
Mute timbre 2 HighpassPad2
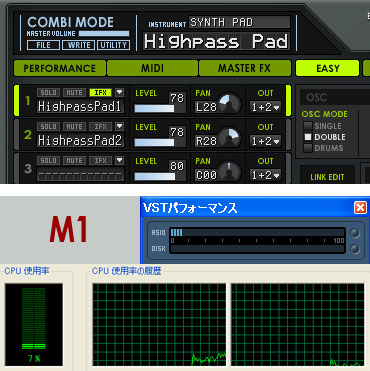coord(74,126)
